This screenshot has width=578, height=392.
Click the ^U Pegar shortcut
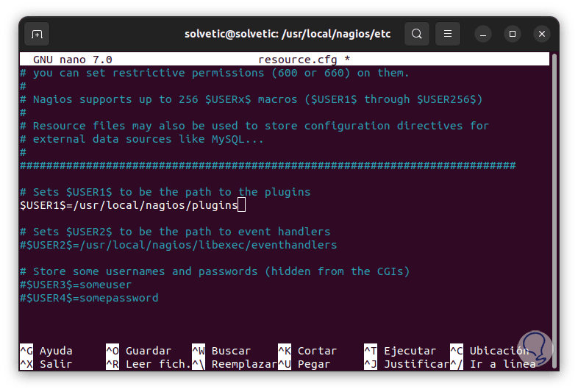(x=304, y=364)
